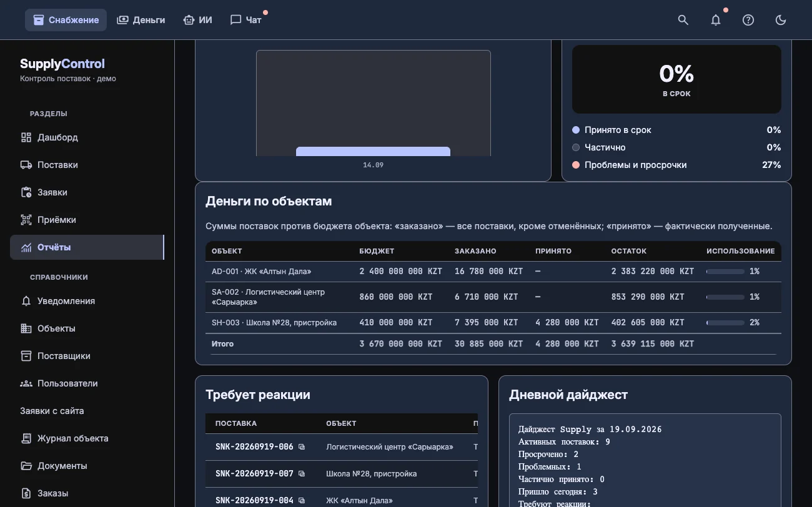The height and width of the screenshot is (507, 812).
Task: Click the SupplyControl logo title
Action: tap(62, 64)
